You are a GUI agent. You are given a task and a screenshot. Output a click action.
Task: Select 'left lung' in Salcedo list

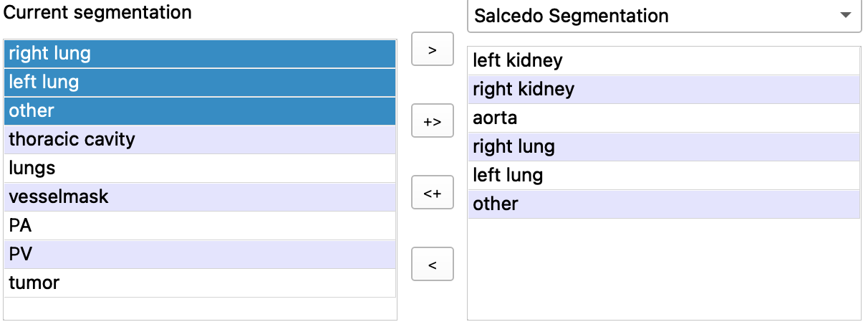[663, 176]
